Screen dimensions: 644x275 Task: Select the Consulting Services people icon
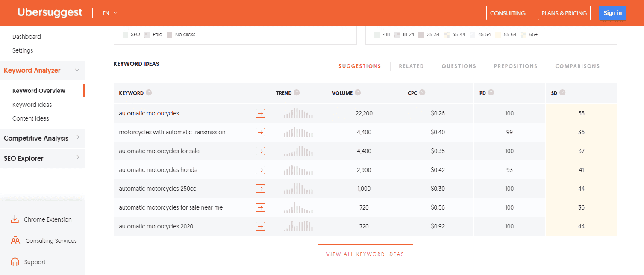click(15, 240)
